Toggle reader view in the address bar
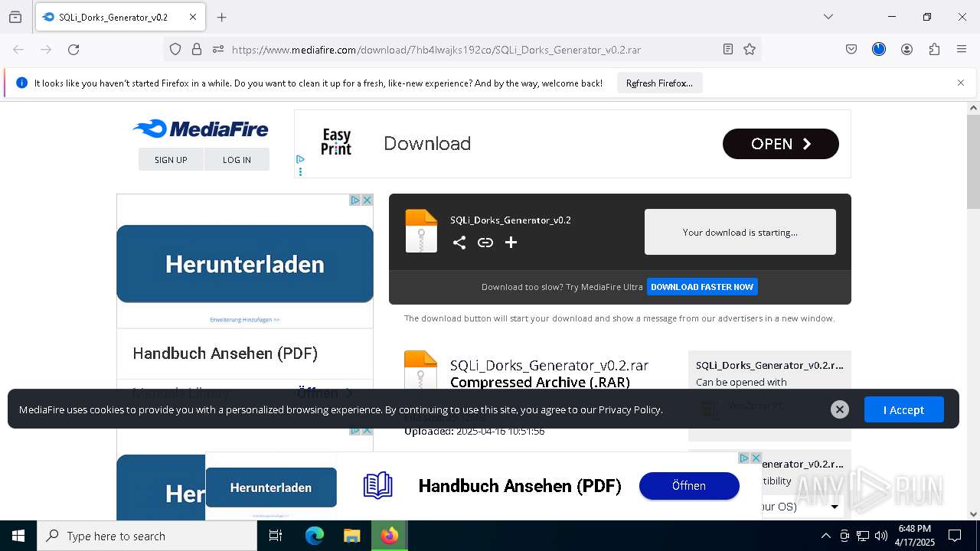This screenshot has height=551, width=980. [728, 49]
